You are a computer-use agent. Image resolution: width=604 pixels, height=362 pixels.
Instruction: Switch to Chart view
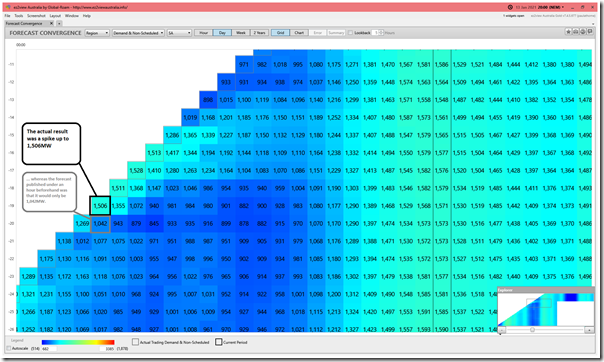[x=299, y=33]
